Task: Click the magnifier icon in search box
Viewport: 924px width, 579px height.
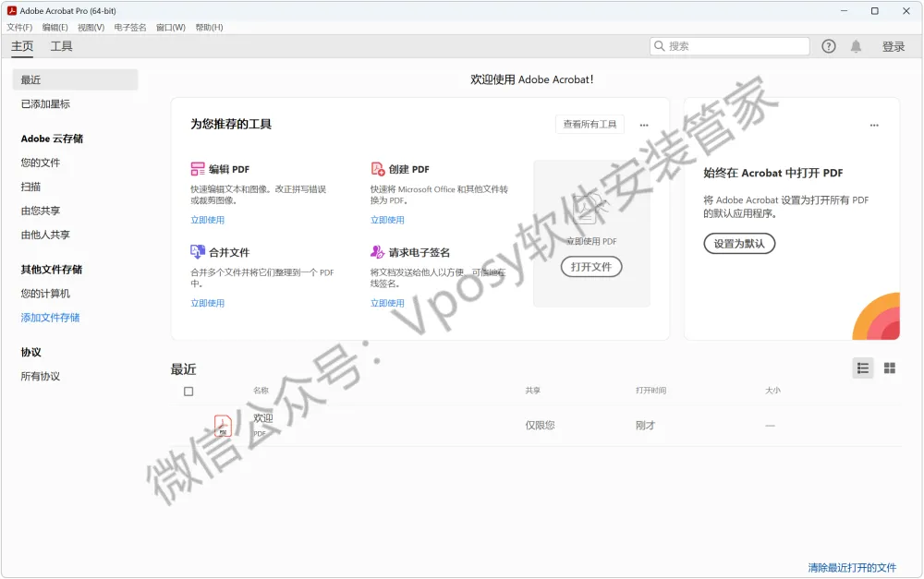Action: pyautogui.click(x=660, y=46)
